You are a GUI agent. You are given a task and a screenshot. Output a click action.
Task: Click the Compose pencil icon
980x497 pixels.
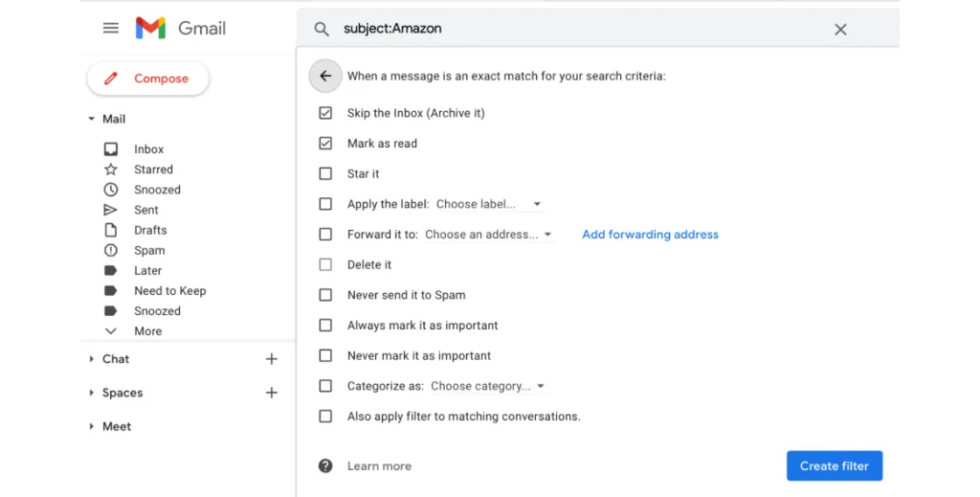coord(111,79)
